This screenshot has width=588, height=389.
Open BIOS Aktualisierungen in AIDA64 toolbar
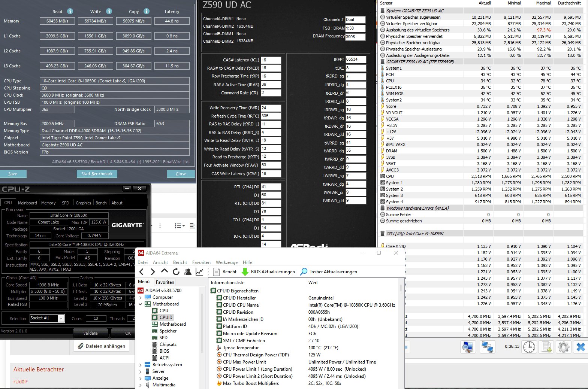pos(268,272)
